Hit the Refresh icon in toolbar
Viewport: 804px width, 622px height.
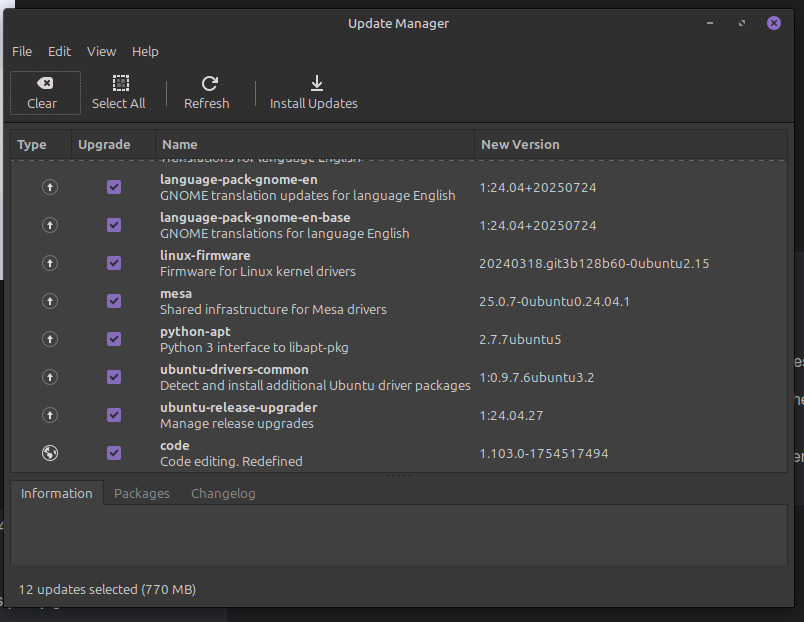[x=208, y=84]
